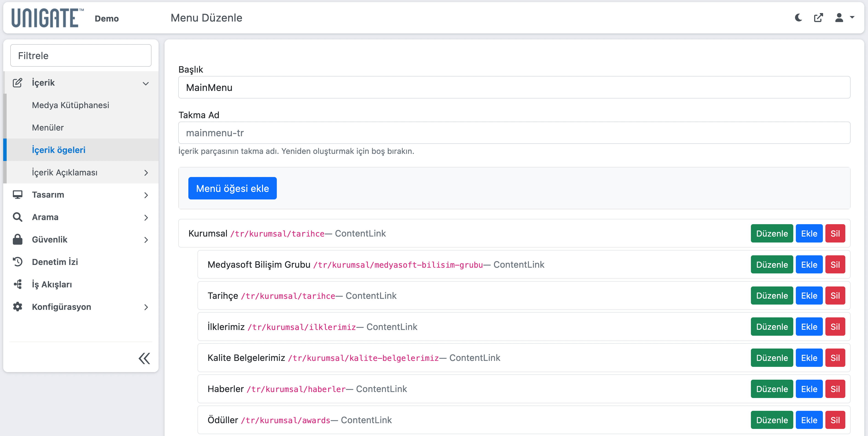The width and height of the screenshot is (868, 436).
Task: Click Ekle on the İlklerimiz row
Action: [x=809, y=327]
